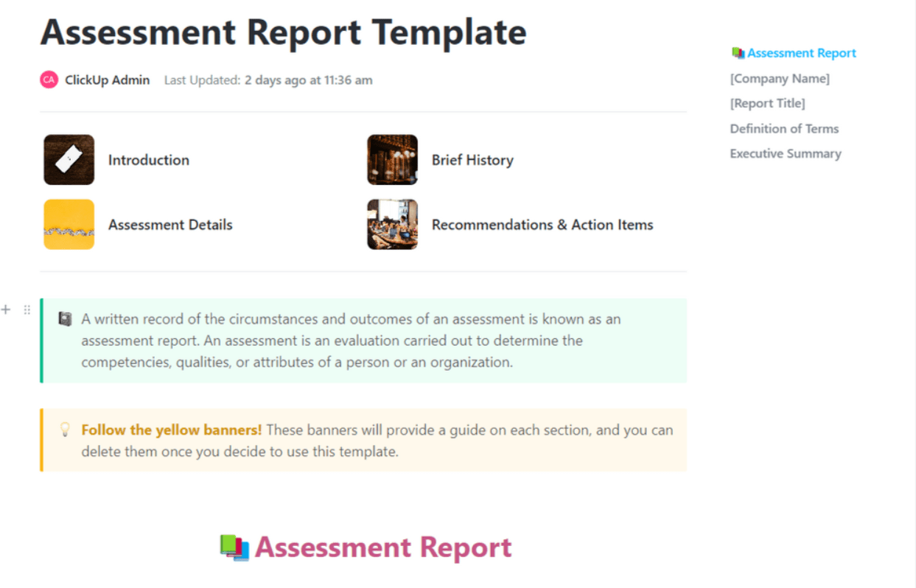
Task: Select [Report Title] in the outline
Action: point(767,103)
